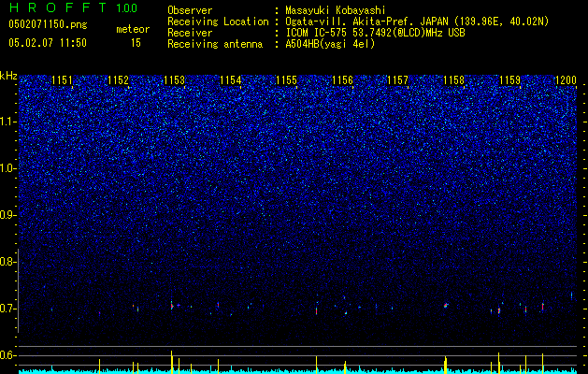
Task: Click the kHz axis unit label
Action: [8, 76]
